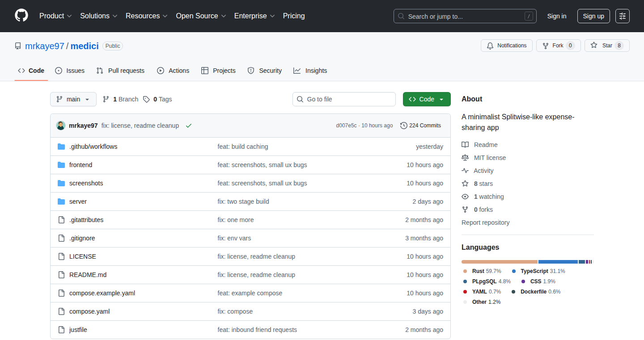Open the Open Source dropdown menu
This screenshot has width=644, height=340.
[201, 16]
